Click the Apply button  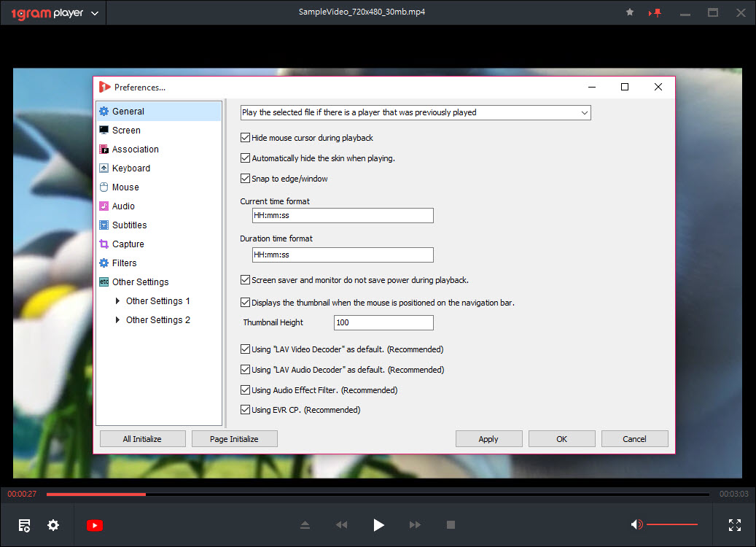coord(488,439)
